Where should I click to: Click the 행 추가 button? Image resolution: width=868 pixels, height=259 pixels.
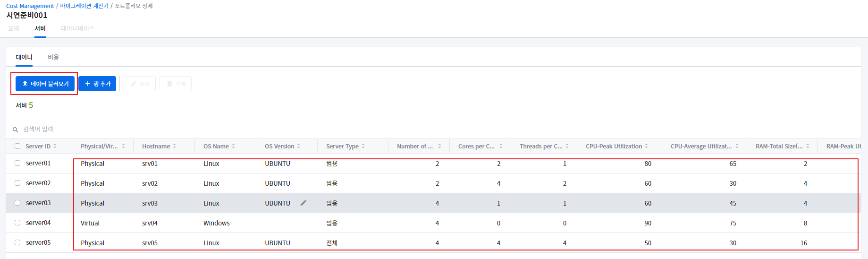(x=97, y=84)
